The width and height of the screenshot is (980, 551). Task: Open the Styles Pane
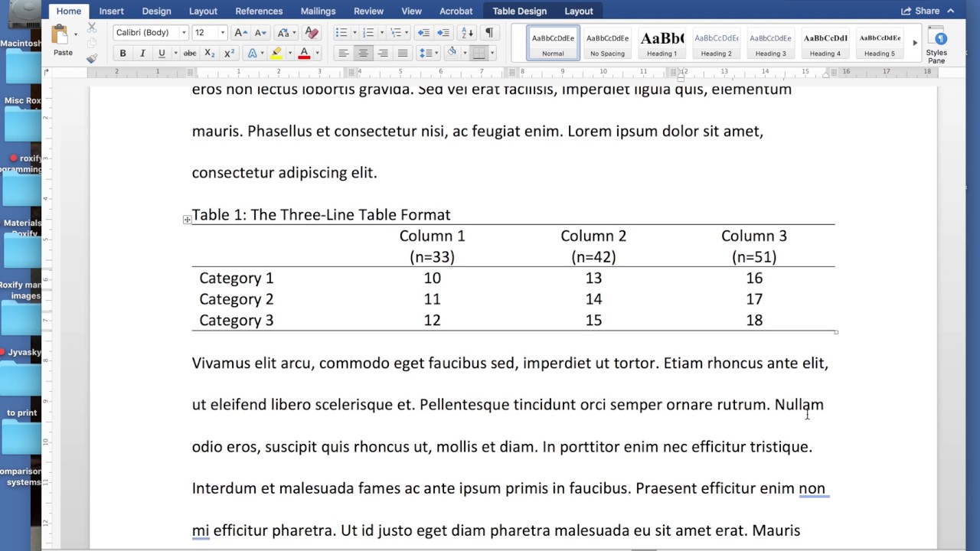click(936, 45)
